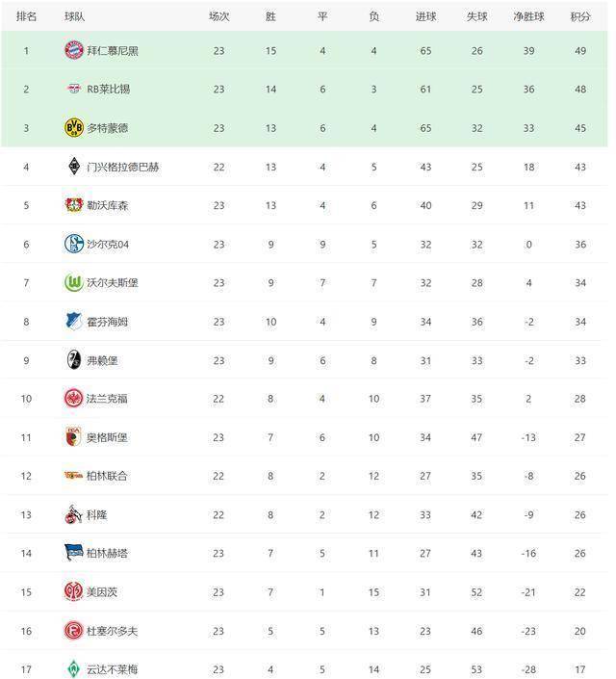Click the Schalke 04 club logo
Screen dimensions: 616x679
74,244
